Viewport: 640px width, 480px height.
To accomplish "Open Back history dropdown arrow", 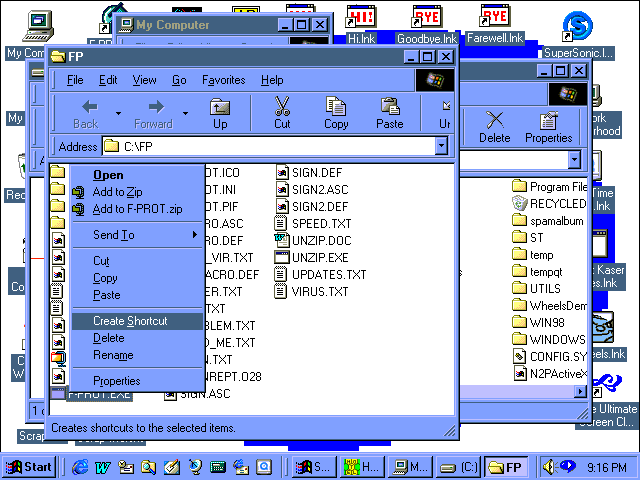I will click(x=118, y=113).
